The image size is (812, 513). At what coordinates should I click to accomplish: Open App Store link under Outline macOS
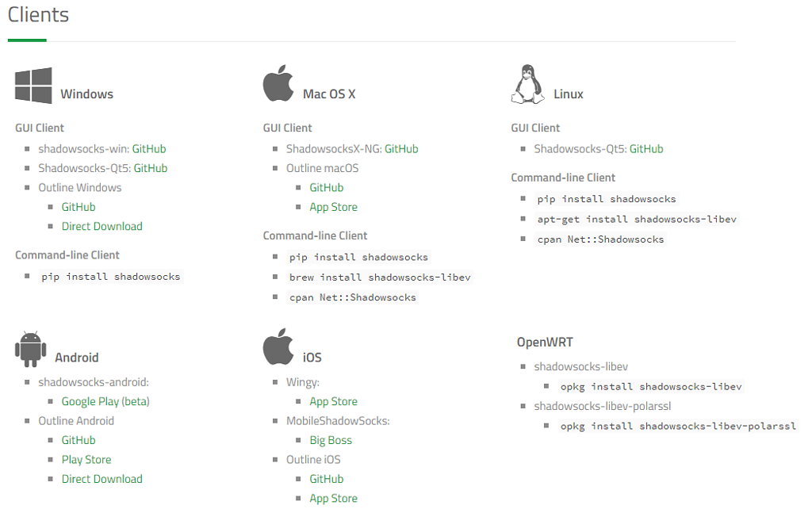[333, 207]
